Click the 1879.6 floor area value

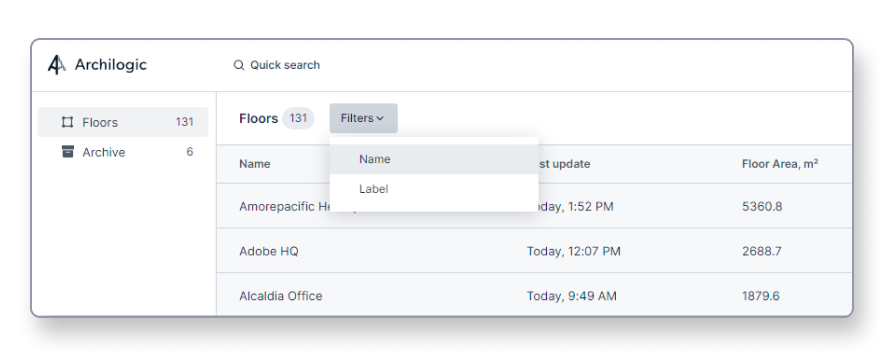(x=761, y=296)
